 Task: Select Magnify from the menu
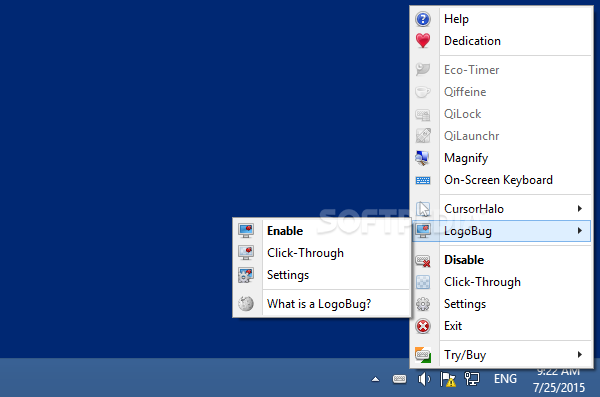point(502,158)
